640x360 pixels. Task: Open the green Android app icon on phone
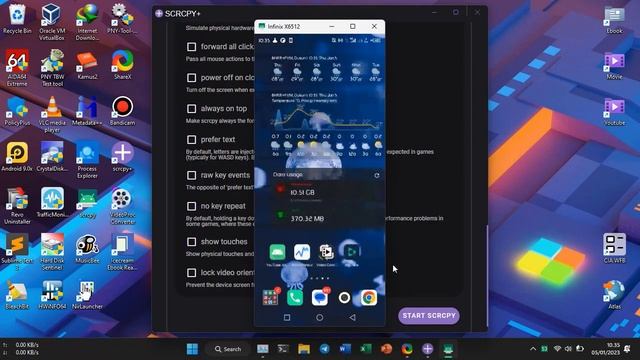point(277,252)
